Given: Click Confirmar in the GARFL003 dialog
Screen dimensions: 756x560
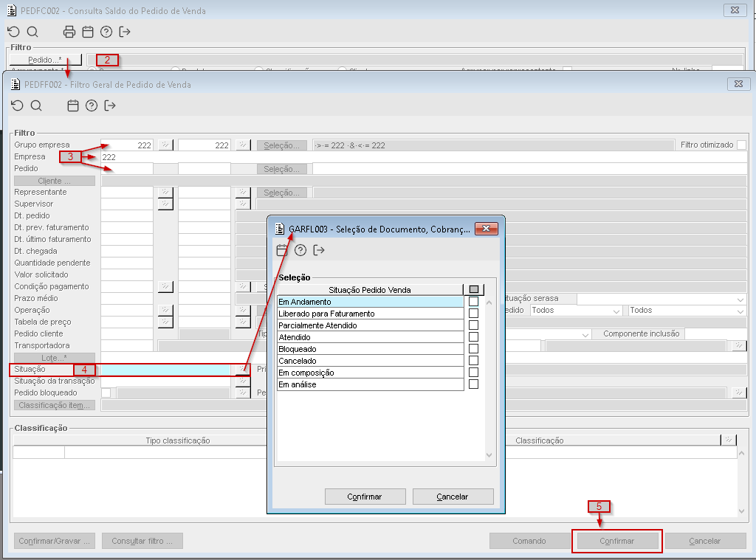Looking at the screenshot, I should click(x=365, y=497).
